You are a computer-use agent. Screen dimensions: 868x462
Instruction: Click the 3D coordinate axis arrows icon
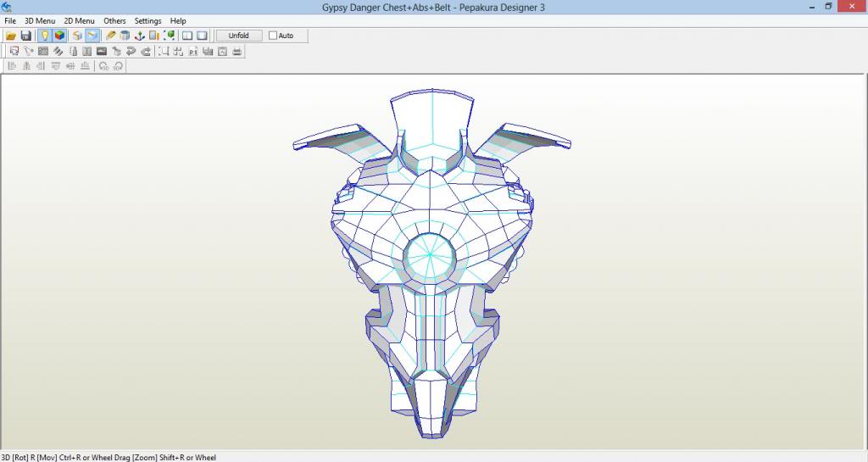click(x=140, y=36)
